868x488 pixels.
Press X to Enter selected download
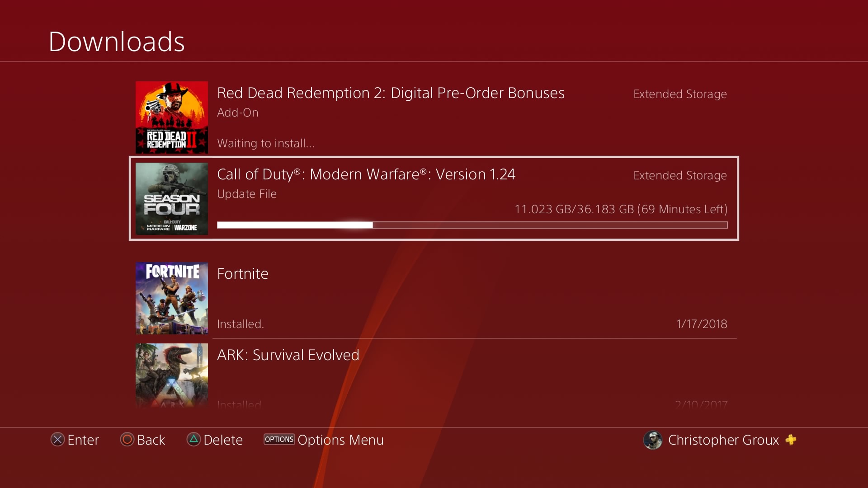(x=57, y=439)
